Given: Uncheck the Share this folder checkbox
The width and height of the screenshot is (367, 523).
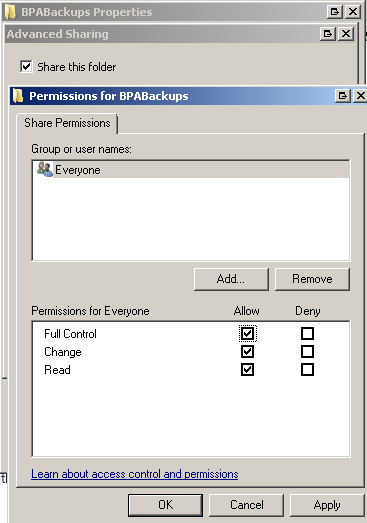Looking at the screenshot, I should coord(26,66).
